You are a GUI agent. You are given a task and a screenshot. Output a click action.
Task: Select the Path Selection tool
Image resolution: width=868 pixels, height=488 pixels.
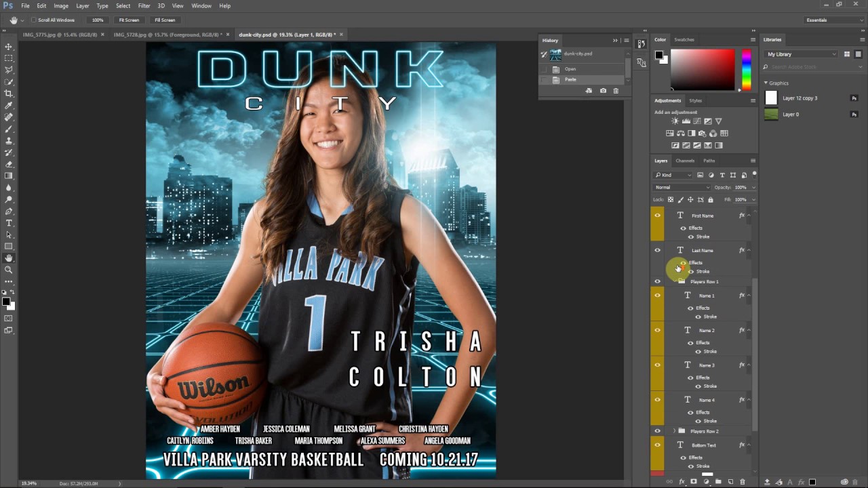[x=9, y=235]
